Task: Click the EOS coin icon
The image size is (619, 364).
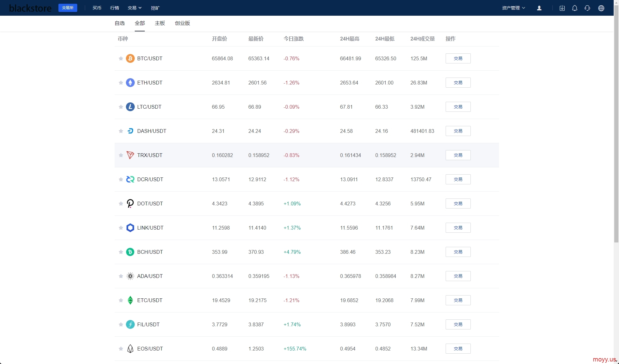Action: [x=130, y=349]
